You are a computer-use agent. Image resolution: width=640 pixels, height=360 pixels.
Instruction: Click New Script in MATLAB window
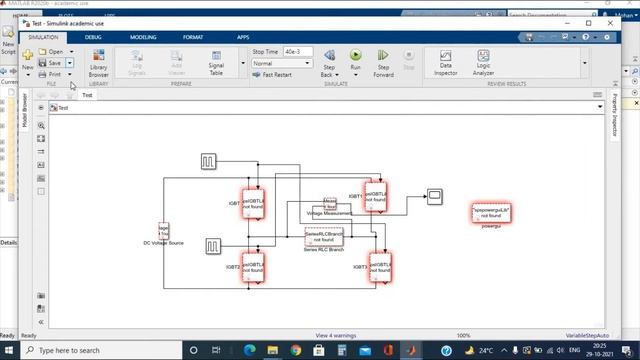tap(8, 41)
